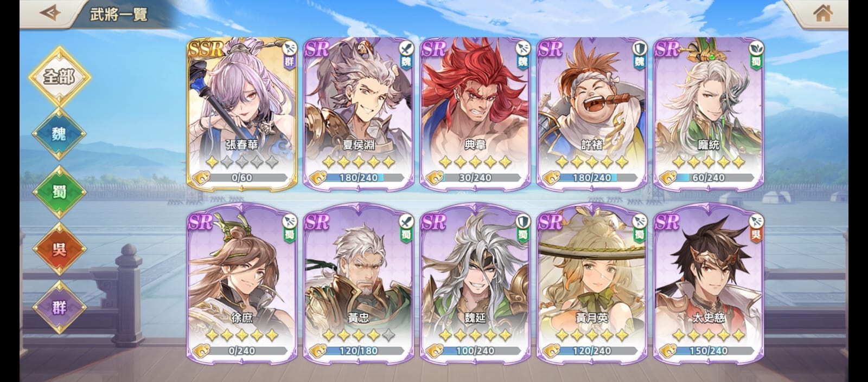The width and height of the screenshot is (868, 382).
Task: Filter generals by 群 faction
Action: click(59, 307)
